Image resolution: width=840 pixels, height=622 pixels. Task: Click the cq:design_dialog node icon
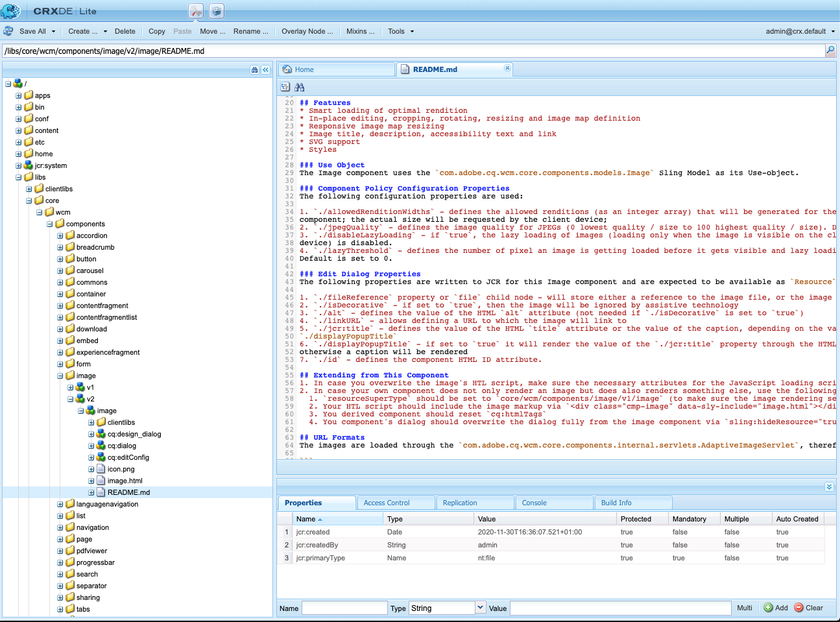click(x=101, y=434)
